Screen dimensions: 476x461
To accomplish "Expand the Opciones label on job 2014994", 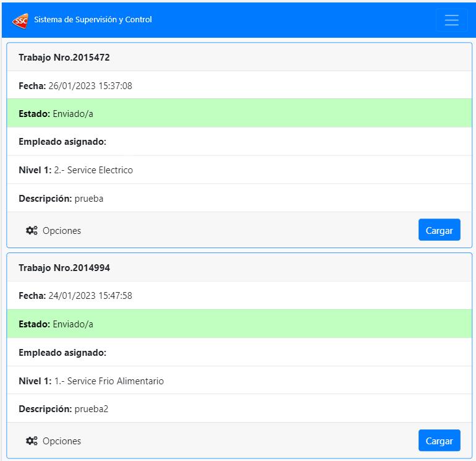I will pos(62,441).
